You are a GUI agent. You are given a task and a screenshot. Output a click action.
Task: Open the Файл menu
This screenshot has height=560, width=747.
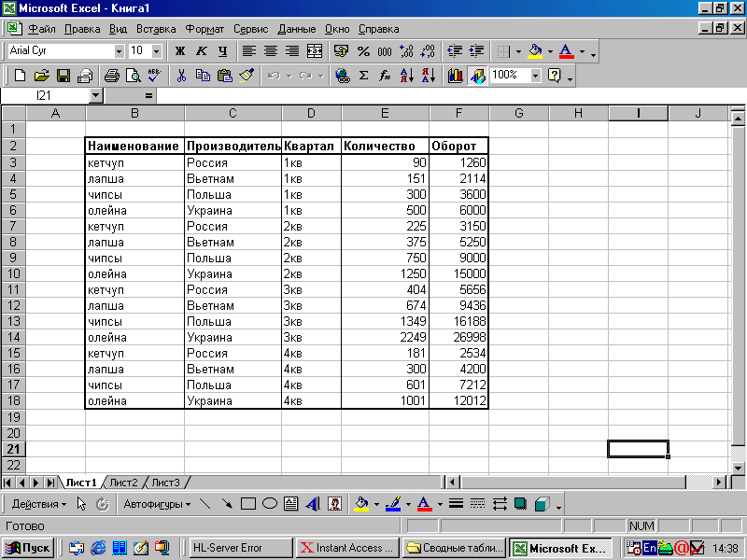[x=41, y=29]
